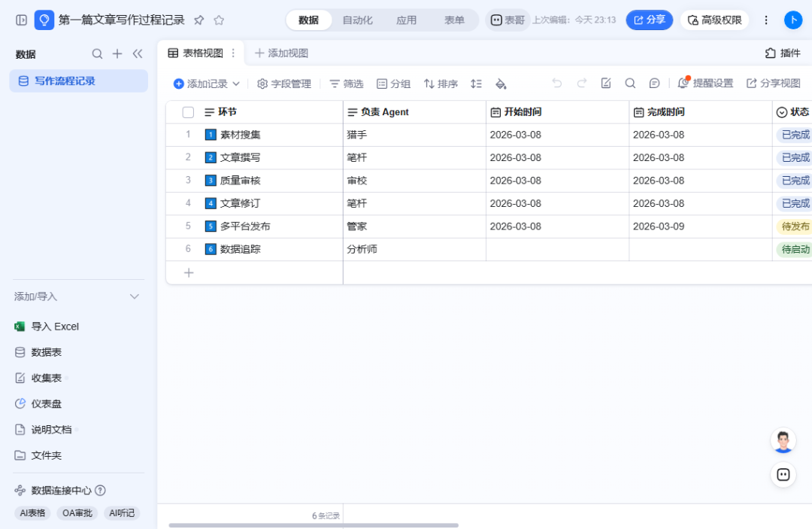Open the floating assistant avatar

[783, 442]
